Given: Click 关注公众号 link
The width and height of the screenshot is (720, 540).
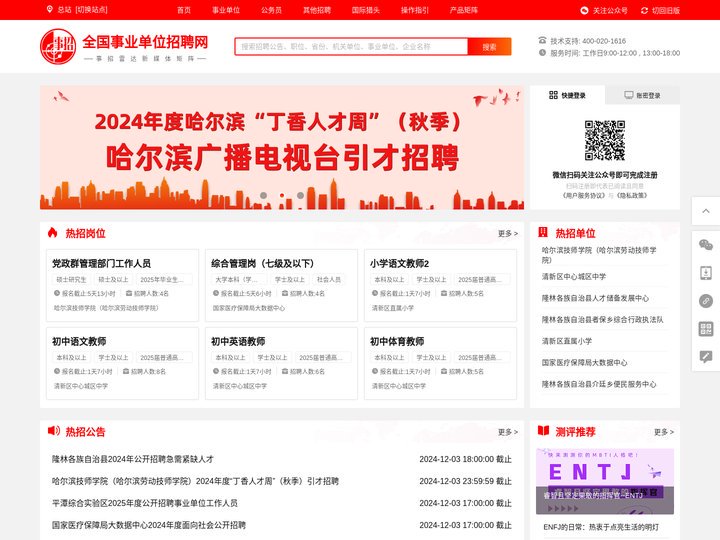Looking at the screenshot, I should (x=610, y=10).
